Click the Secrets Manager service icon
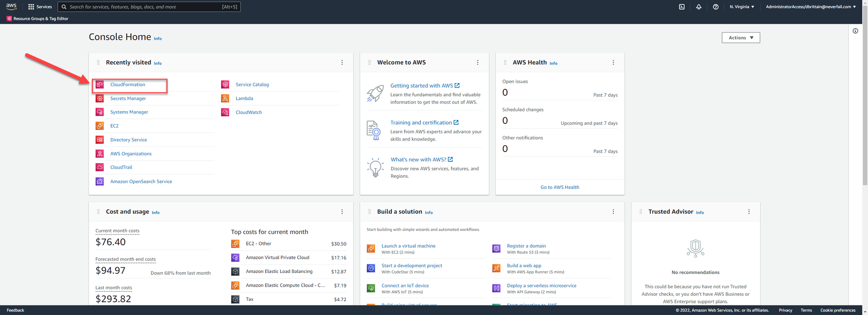Screen dimensions: 868x315 click(x=99, y=98)
